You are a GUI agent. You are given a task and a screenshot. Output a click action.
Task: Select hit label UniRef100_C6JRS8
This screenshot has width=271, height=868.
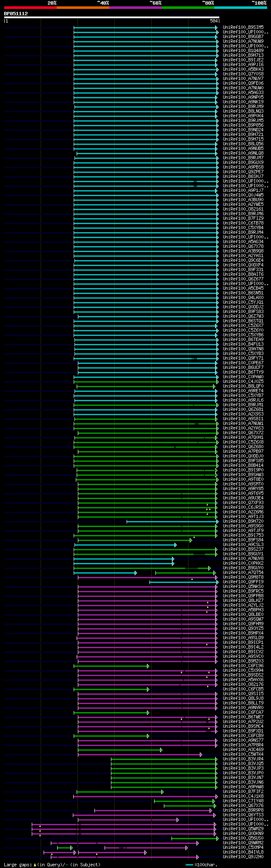coord(243,507)
